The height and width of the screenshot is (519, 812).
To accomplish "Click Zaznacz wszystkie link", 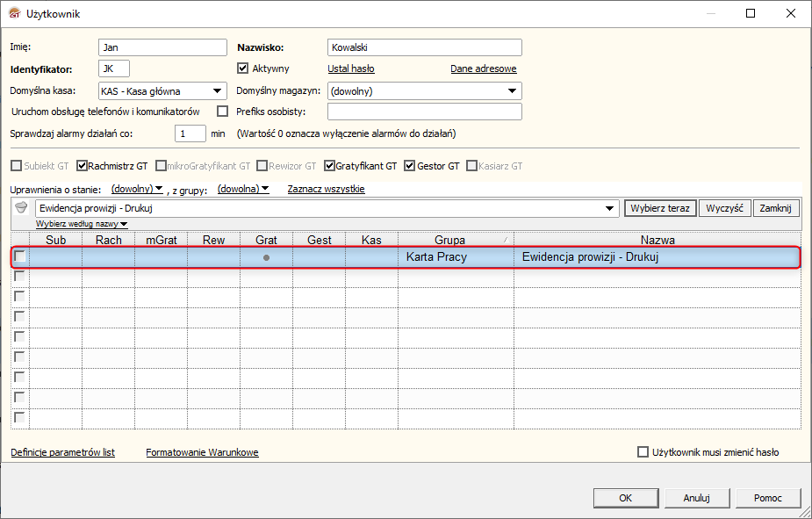I will coord(327,189).
